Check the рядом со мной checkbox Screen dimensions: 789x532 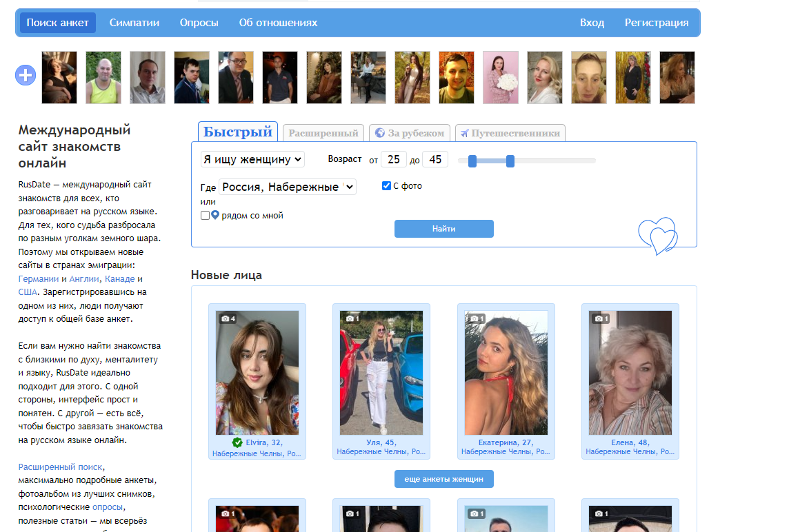(205, 215)
